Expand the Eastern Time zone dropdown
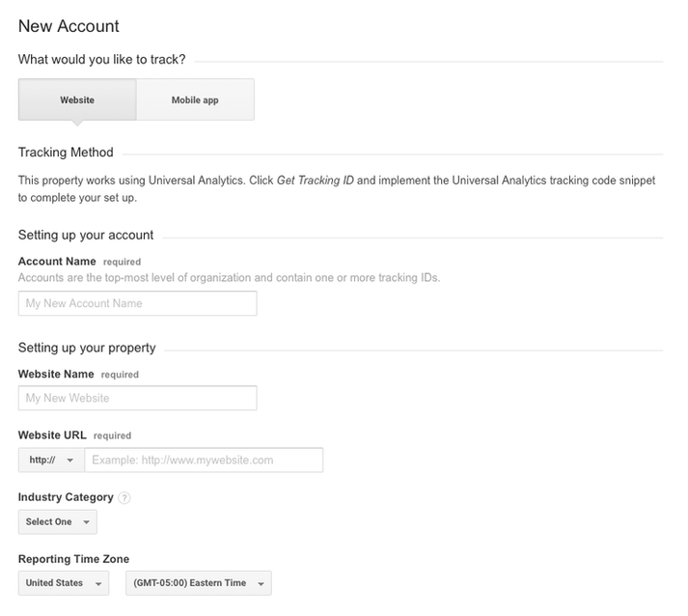This screenshot has height=616, width=688. 199,583
